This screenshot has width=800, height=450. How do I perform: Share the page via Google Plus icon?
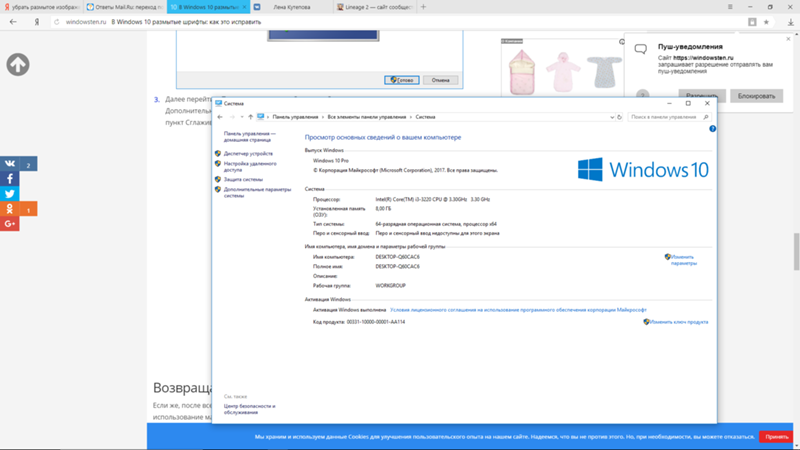[10, 223]
